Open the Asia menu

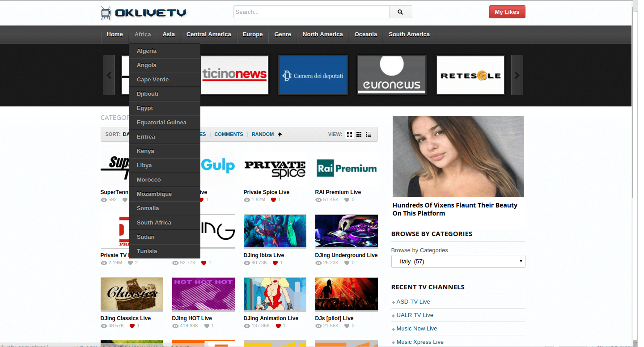(169, 34)
